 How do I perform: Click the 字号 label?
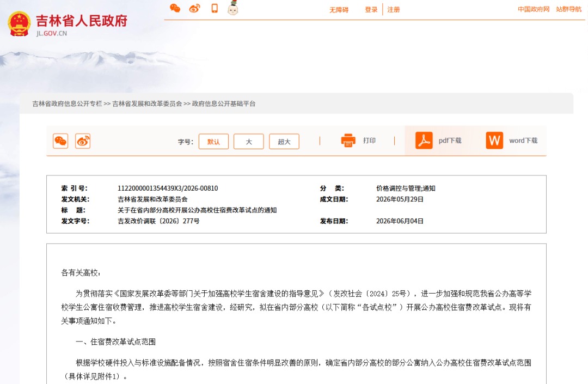tap(186, 142)
